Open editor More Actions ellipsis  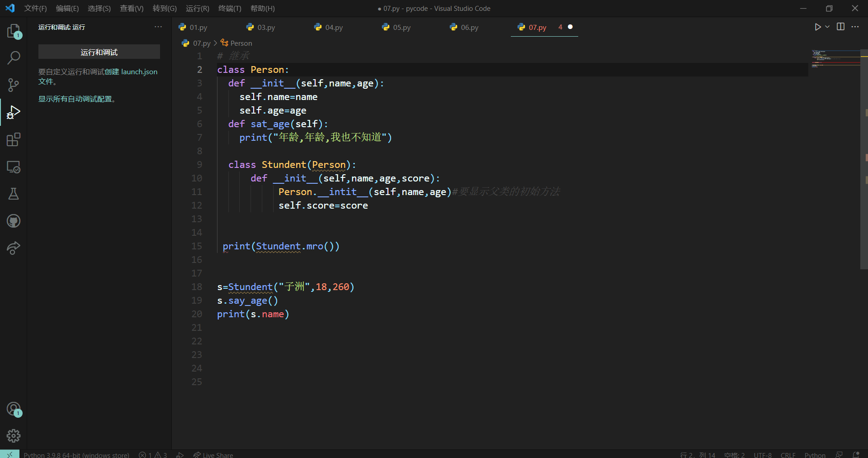[855, 27]
